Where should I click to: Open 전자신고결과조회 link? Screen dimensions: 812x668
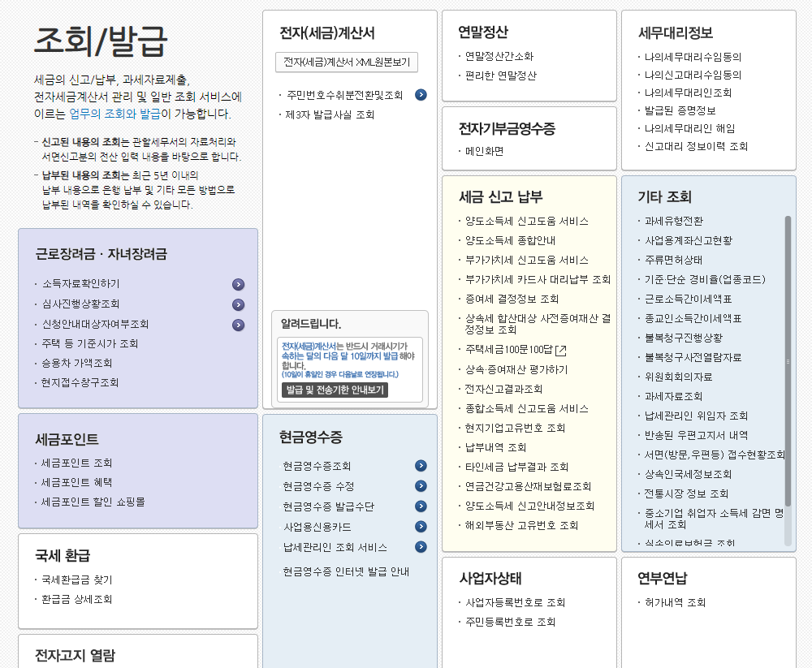click(x=503, y=389)
